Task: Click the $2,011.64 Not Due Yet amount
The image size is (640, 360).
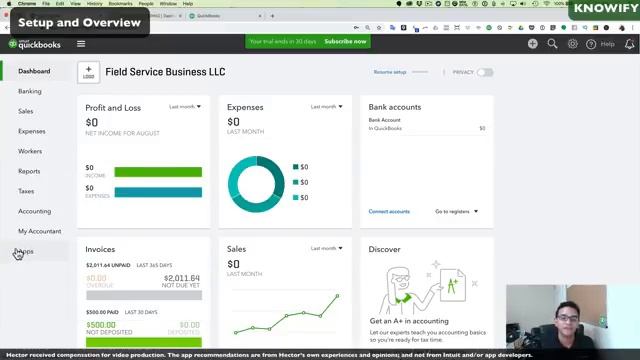Action: (x=182, y=278)
